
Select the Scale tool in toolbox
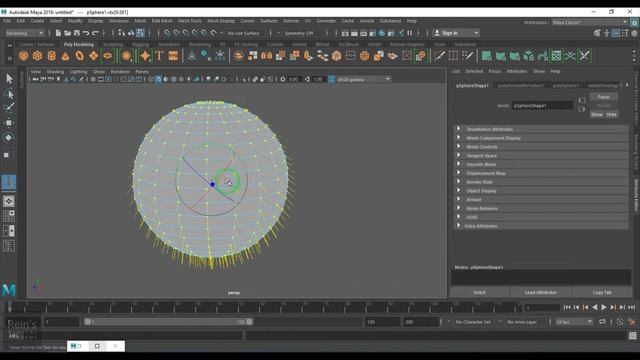(x=7, y=154)
